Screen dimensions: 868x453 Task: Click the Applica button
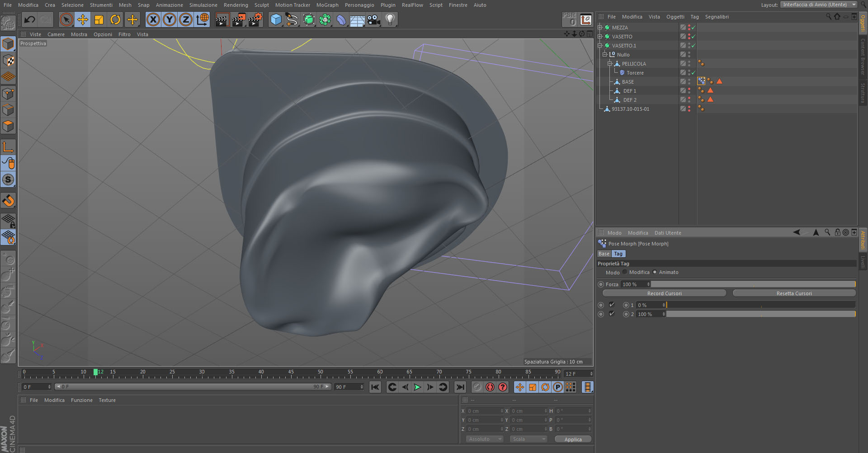coord(573,439)
